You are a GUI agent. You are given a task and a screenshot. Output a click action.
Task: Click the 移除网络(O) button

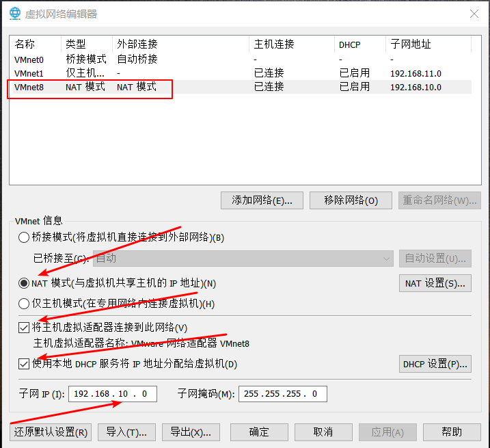click(351, 200)
